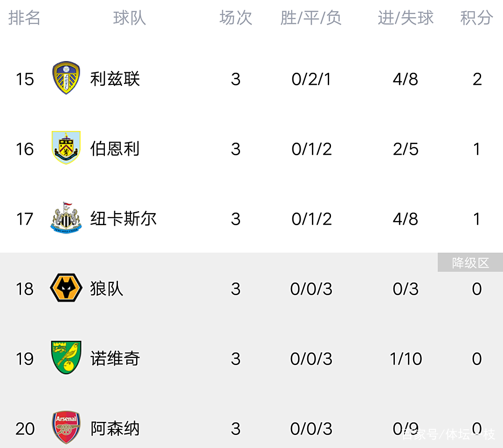Click the Burnley club crest

(66, 148)
